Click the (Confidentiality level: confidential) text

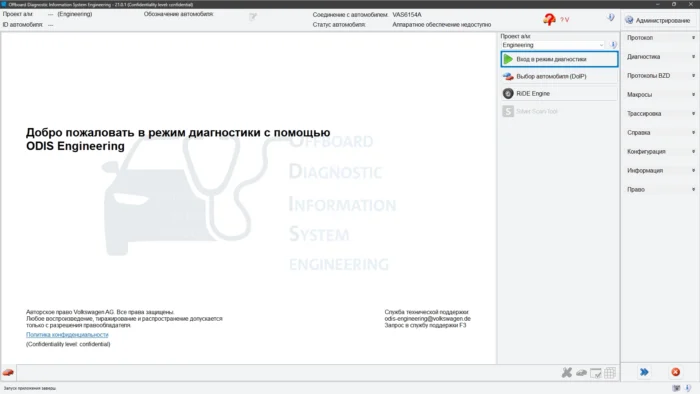click(x=68, y=344)
